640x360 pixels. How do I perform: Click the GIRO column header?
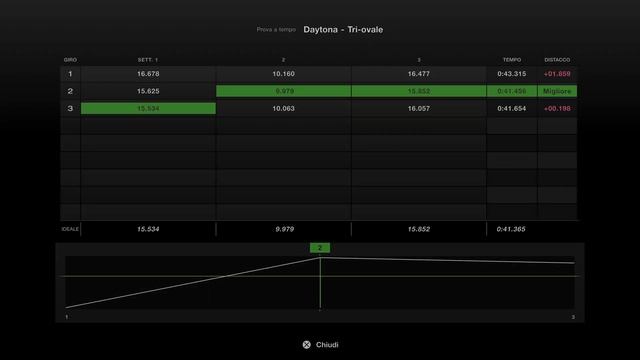pos(70,60)
